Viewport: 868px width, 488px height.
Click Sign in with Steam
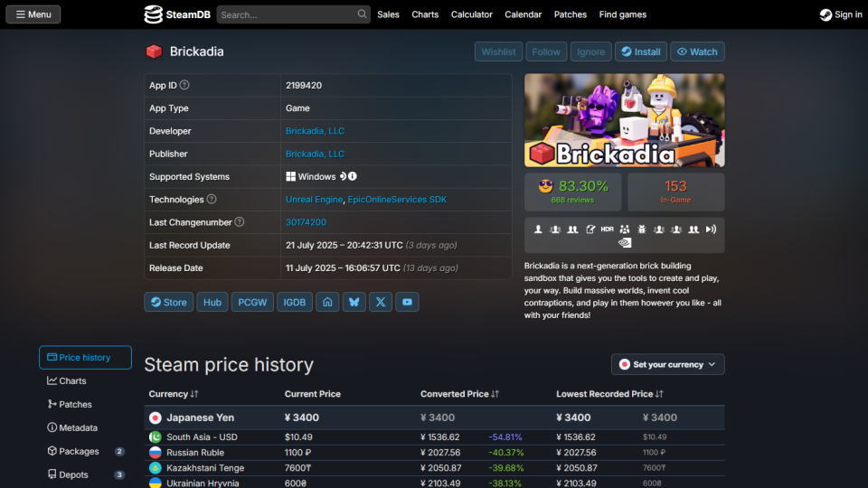[840, 14]
